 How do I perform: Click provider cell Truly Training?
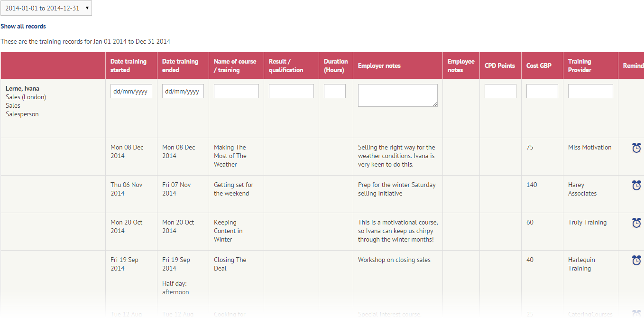(587, 222)
